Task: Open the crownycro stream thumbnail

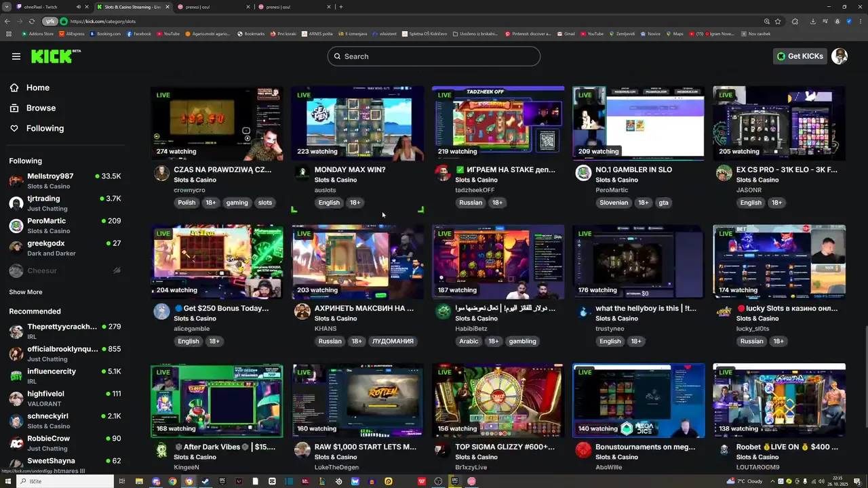Action: pyautogui.click(x=217, y=123)
